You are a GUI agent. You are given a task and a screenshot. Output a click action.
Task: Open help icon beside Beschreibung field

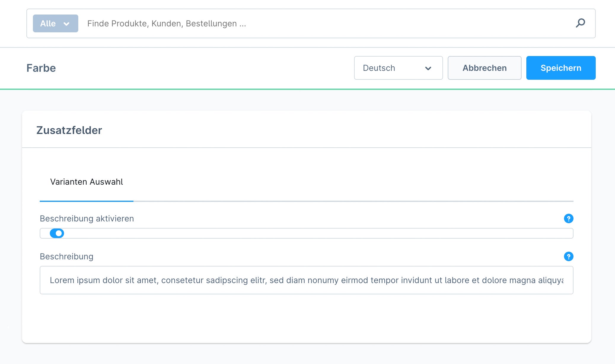(x=568, y=257)
